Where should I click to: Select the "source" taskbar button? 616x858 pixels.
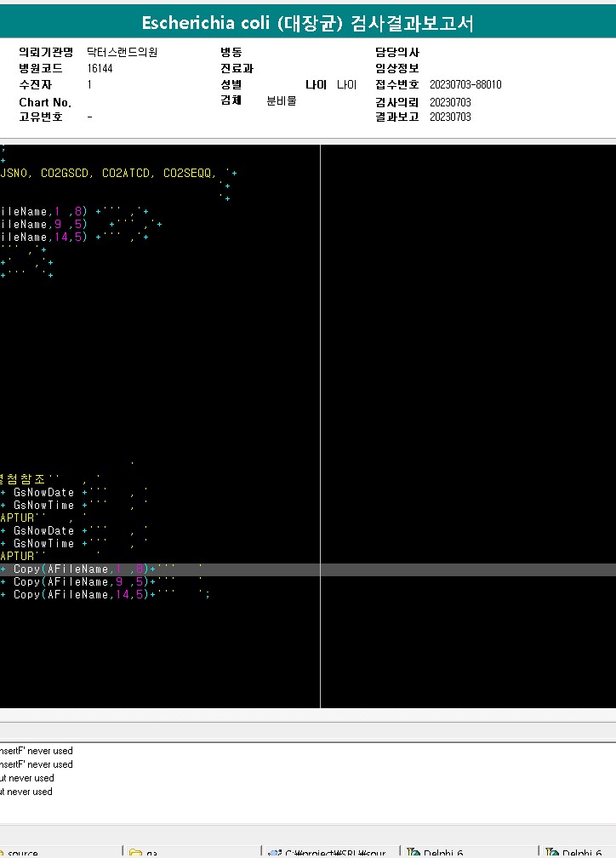(x=26, y=852)
